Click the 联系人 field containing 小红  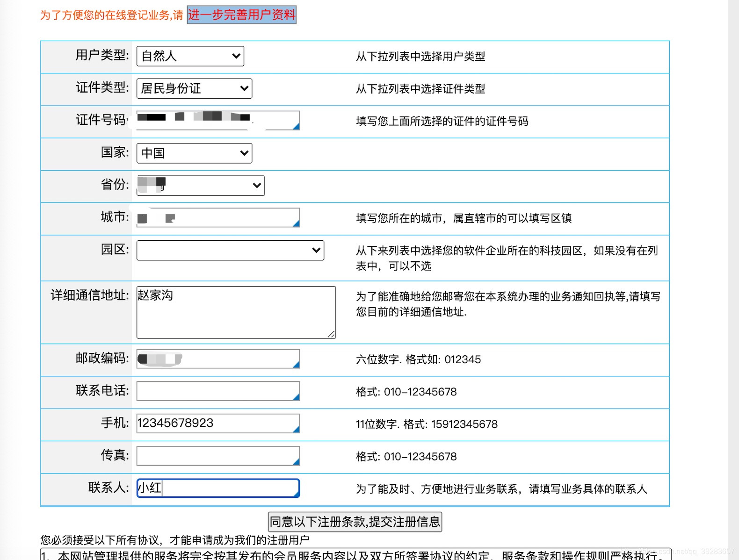pyautogui.click(x=218, y=488)
